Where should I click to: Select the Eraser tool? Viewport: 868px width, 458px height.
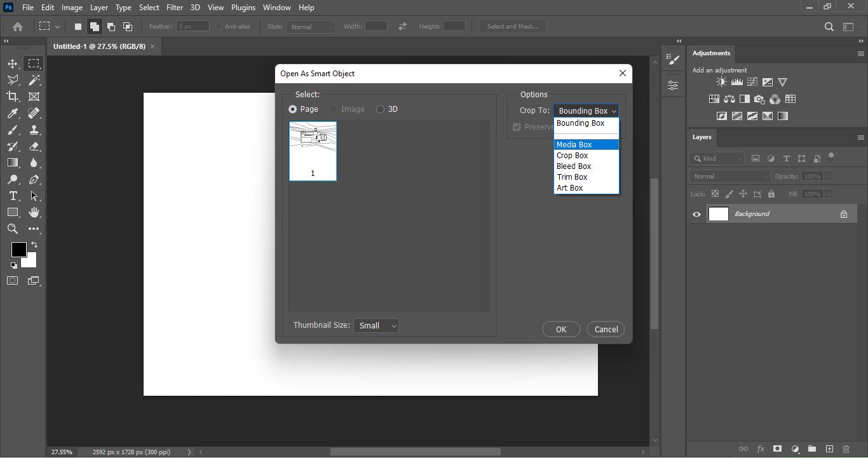click(34, 146)
